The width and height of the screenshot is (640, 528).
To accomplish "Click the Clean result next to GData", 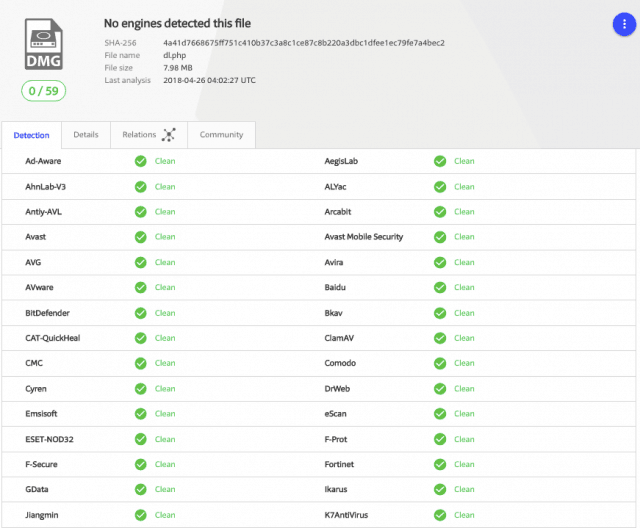I will click(165, 489).
